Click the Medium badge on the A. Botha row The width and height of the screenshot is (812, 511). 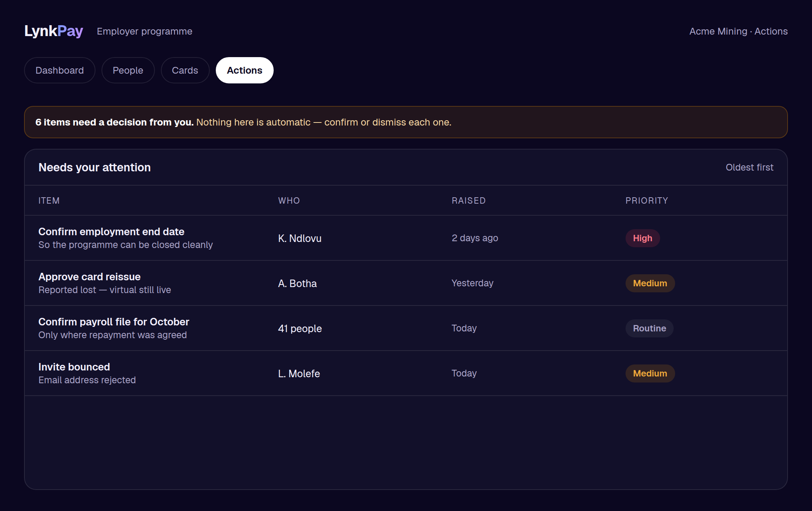pyautogui.click(x=650, y=283)
